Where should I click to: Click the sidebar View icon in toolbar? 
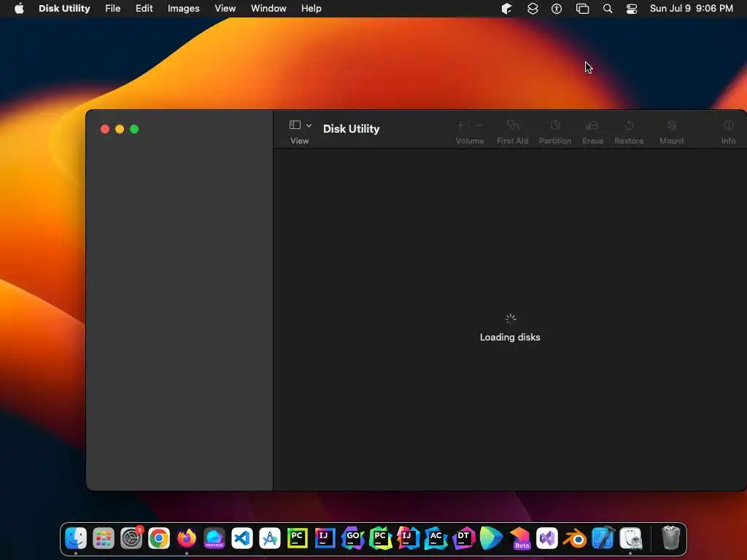pyautogui.click(x=295, y=125)
